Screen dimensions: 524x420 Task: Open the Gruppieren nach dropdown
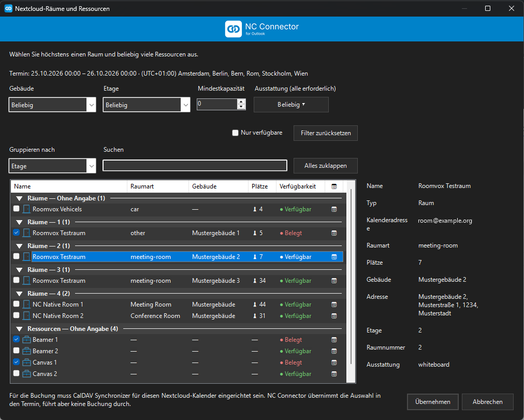click(52, 166)
